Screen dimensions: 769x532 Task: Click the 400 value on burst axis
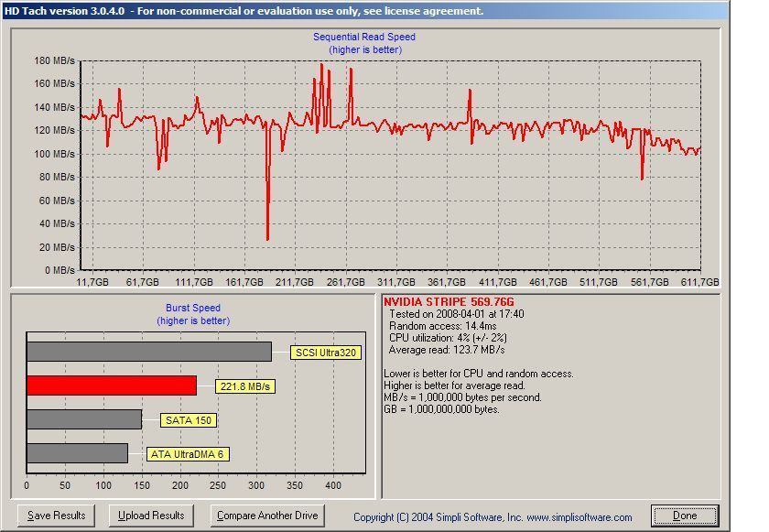(333, 485)
